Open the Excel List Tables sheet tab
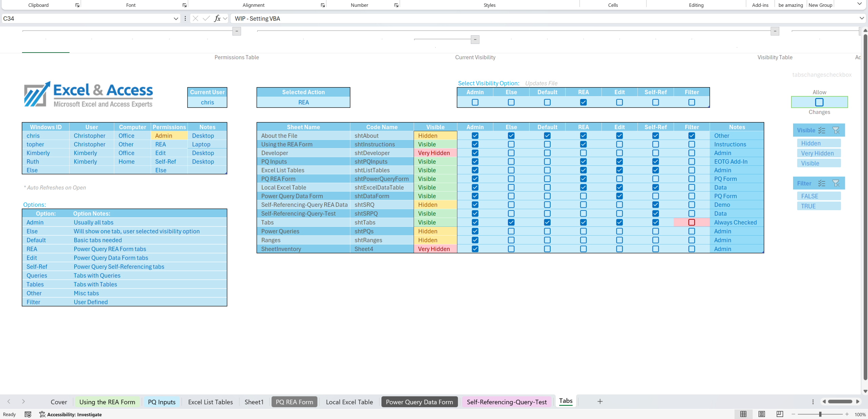The height and width of the screenshot is (419, 868). pyautogui.click(x=211, y=402)
